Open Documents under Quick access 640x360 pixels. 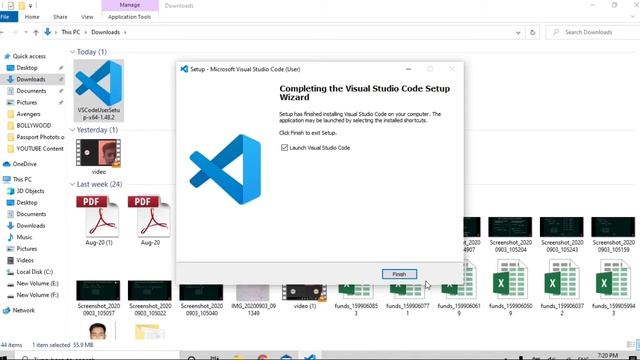point(31,91)
